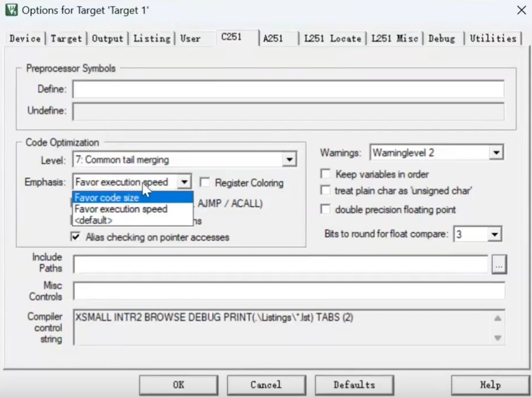Expand the Warnings level dropdown

[496, 153]
